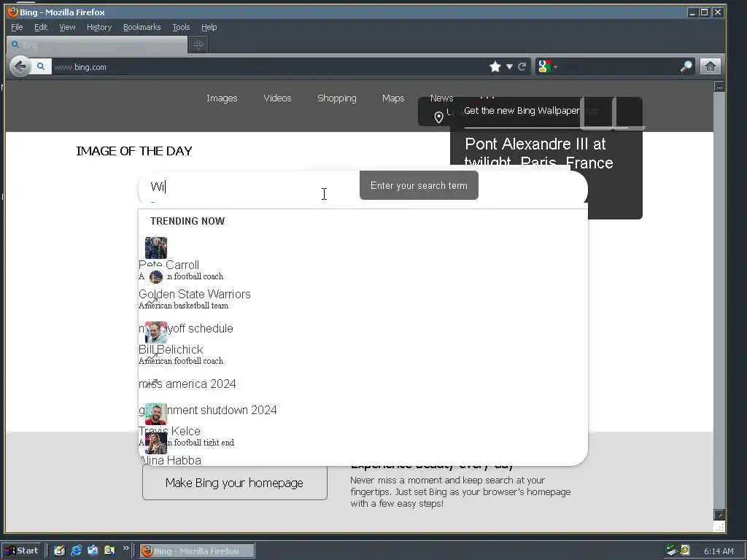
Task: Click Make Bing your homepage button
Action: pos(234,483)
